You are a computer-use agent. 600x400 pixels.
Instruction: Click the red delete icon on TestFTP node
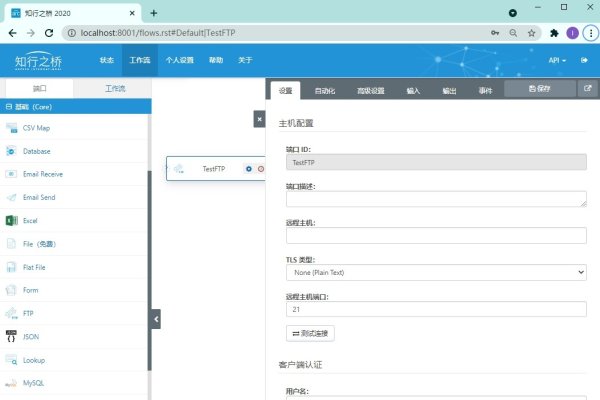pyautogui.click(x=261, y=169)
